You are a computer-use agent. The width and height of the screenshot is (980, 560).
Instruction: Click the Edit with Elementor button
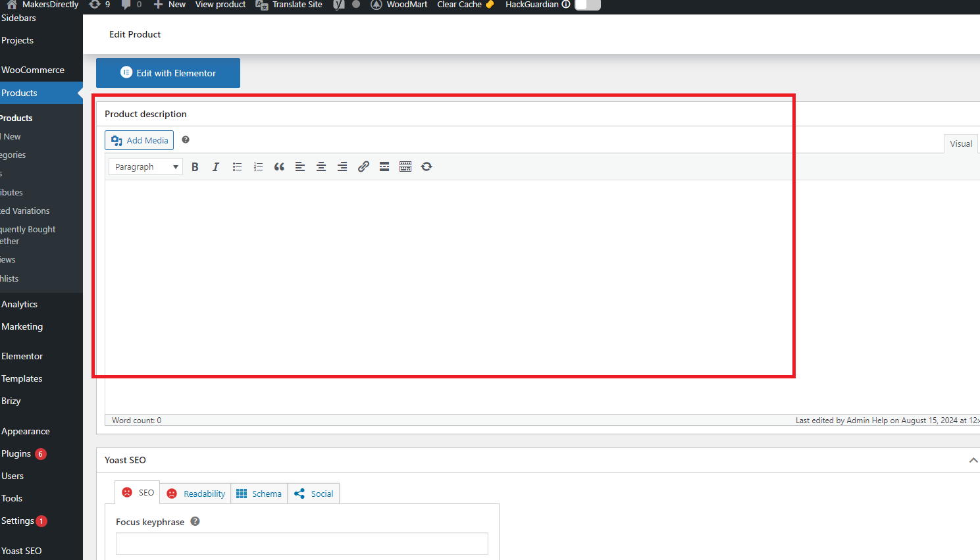pyautogui.click(x=168, y=73)
